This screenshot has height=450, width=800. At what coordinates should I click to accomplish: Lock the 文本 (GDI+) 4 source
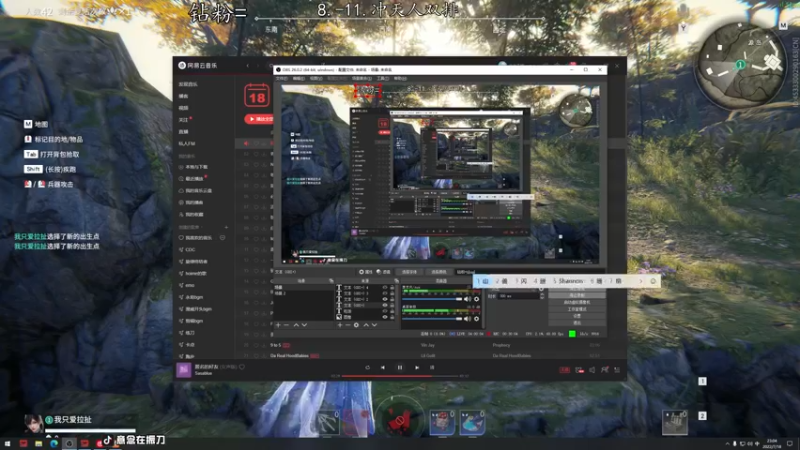[x=392, y=287]
